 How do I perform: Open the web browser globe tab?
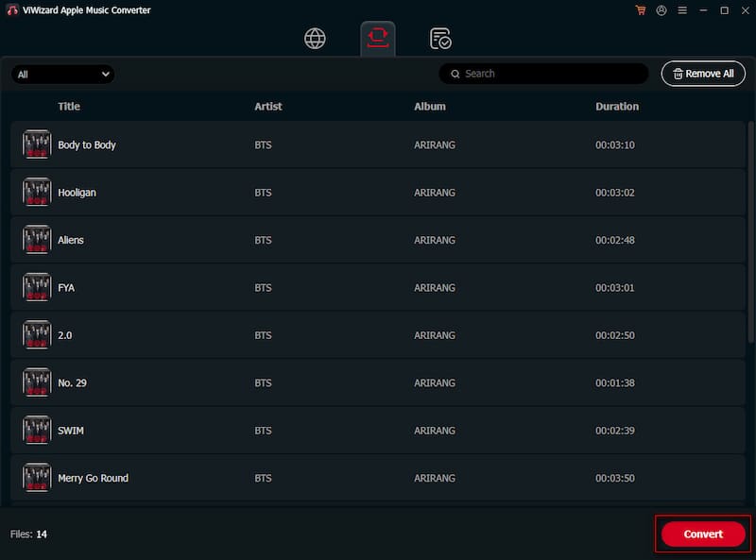pos(315,39)
